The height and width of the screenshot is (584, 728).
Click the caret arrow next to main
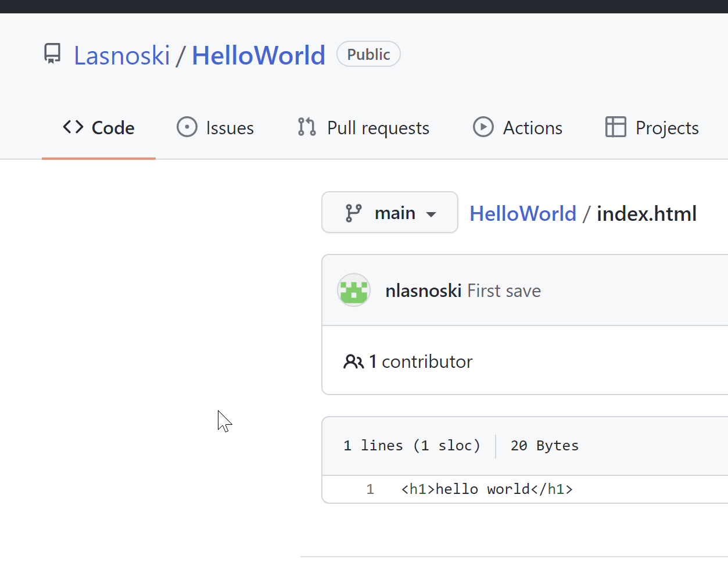[x=431, y=214]
